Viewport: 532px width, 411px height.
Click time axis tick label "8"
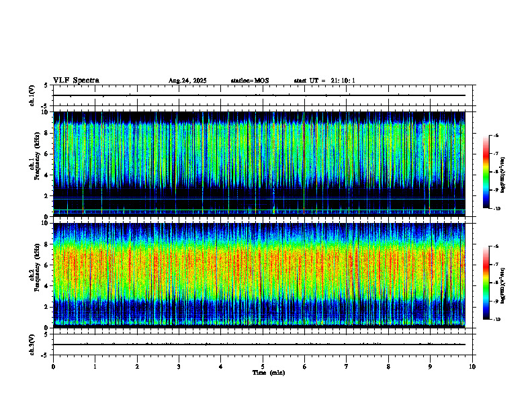pyautogui.click(x=388, y=367)
